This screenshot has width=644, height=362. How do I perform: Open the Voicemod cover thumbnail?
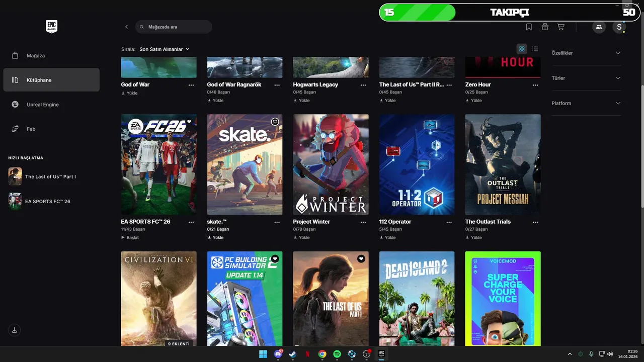(x=503, y=299)
